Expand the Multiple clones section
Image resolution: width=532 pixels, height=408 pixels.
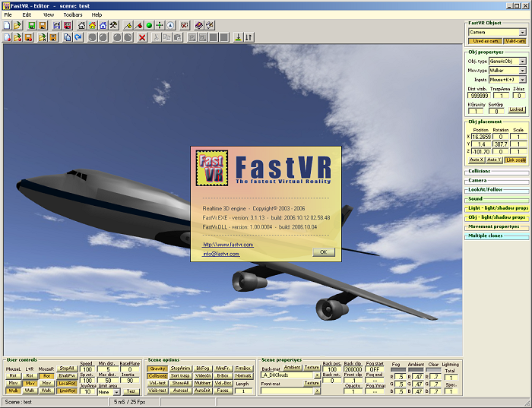coord(497,236)
